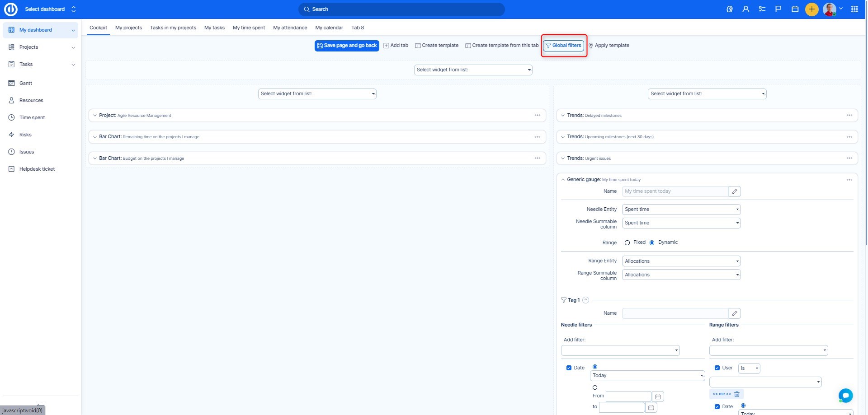Click Save page and go back
This screenshot has width=868, height=415.
347,46
